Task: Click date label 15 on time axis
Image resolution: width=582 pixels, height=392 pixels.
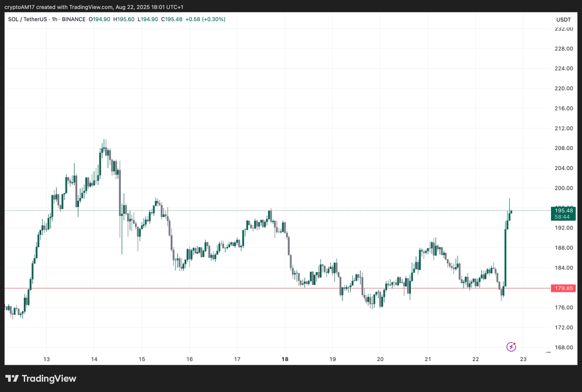Action: tap(142, 359)
